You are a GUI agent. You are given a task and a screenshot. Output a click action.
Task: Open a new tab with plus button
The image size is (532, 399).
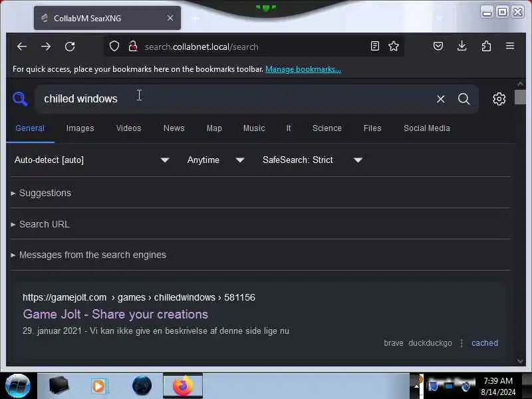coord(196,19)
